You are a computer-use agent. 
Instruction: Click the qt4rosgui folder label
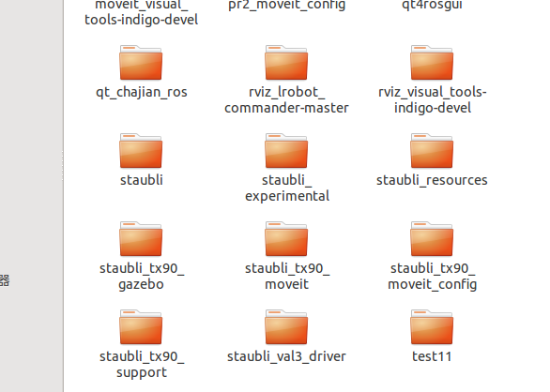(432, 6)
